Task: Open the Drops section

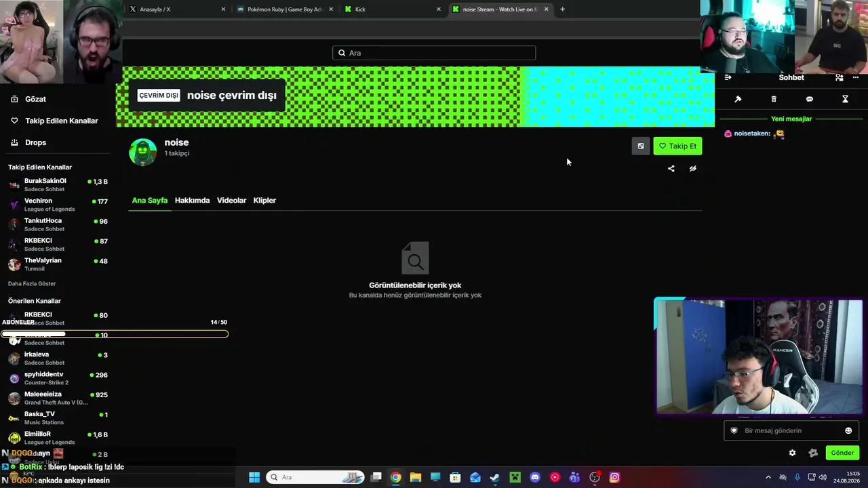Action: click(28, 142)
